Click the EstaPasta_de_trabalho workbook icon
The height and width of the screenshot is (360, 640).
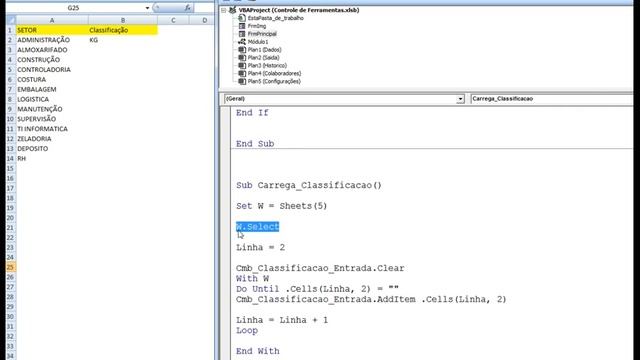click(x=242, y=18)
